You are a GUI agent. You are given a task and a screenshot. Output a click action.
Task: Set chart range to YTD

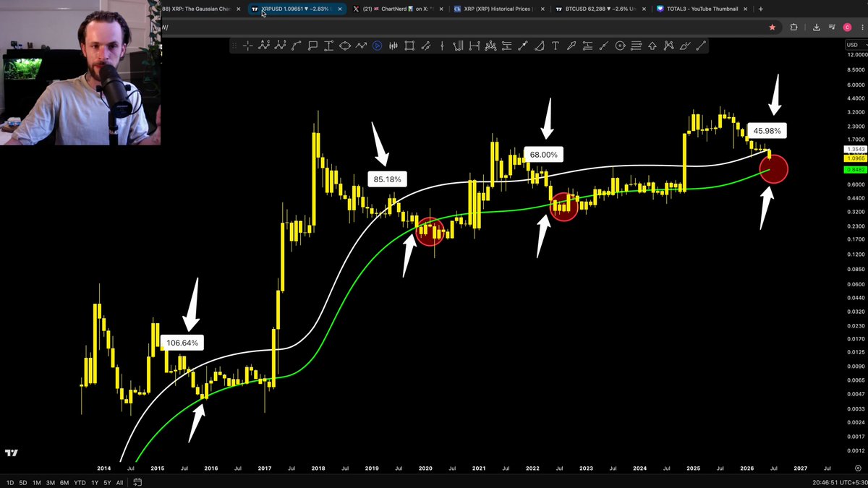tap(80, 482)
